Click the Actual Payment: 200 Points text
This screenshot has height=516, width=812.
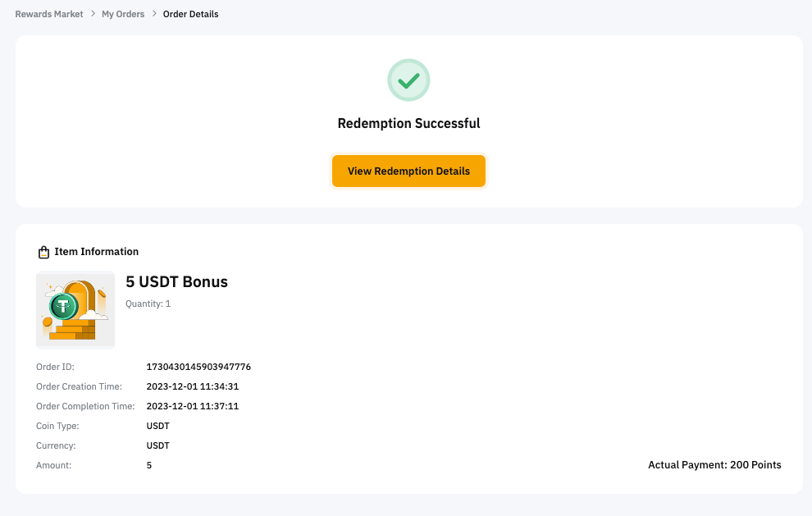pyautogui.click(x=714, y=465)
